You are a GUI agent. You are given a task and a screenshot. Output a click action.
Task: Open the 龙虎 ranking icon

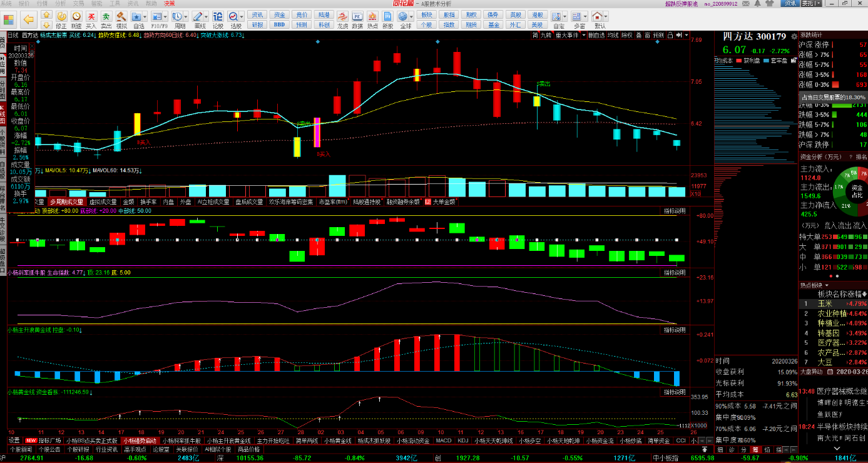tap(342, 16)
